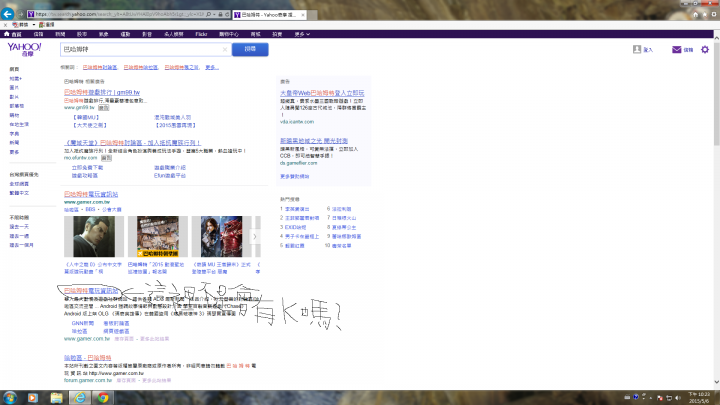Select 圖片 in the left sidebar
The image size is (720, 405).
point(14,88)
